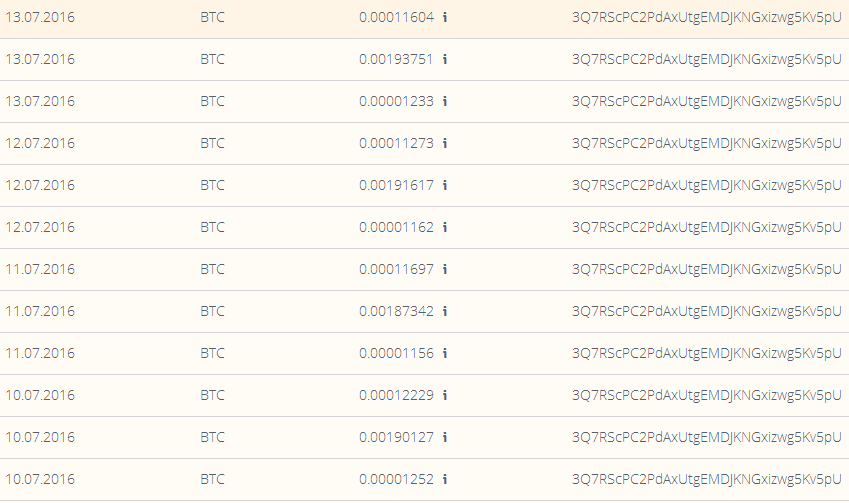The image size is (849, 503).
Task: Select wallet address in 0.00001252 row
Action: pos(707,479)
